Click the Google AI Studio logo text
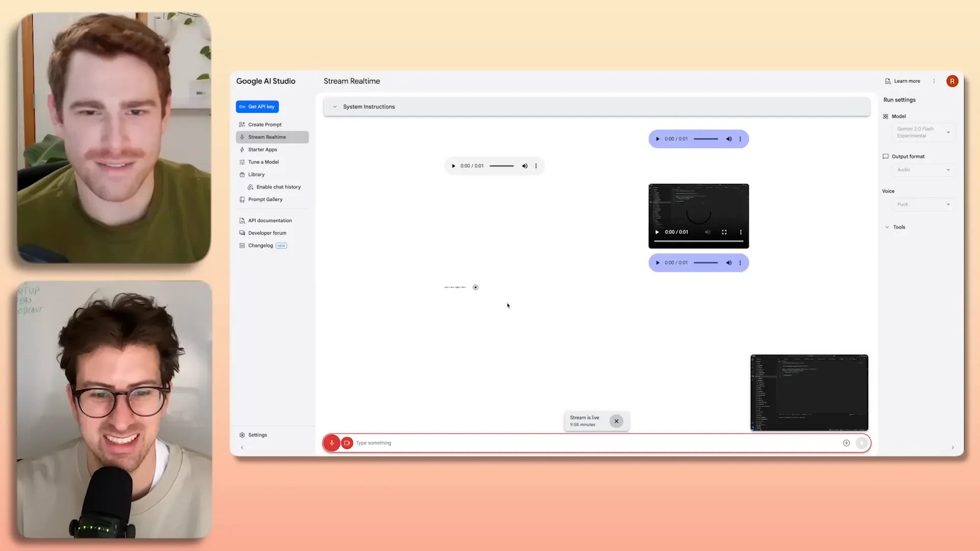980x551 pixels. pyautogui.click(x=265, y=81)
